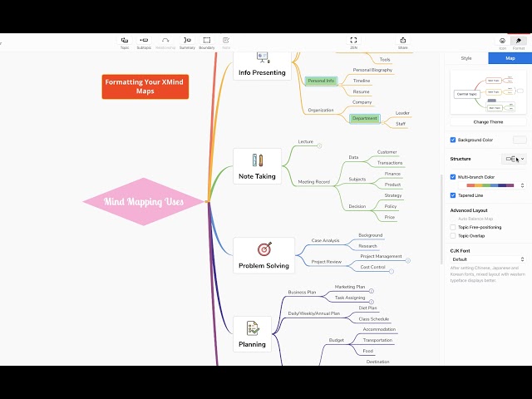The height and width of the screenshot is (399, 532).
Task: Select Formatting Your XMind Maps floating topic
Action: click(145, 86)
